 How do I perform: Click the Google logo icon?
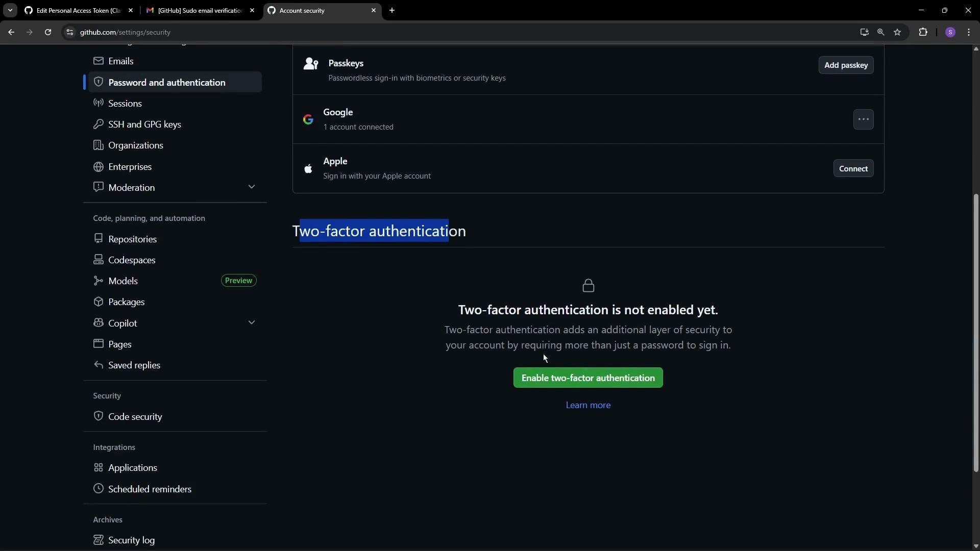point(308,119)
